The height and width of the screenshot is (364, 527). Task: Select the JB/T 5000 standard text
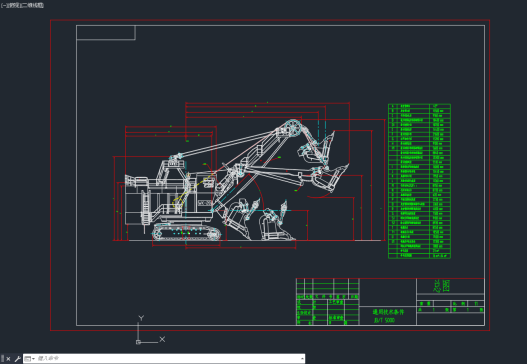pos(384,320)
